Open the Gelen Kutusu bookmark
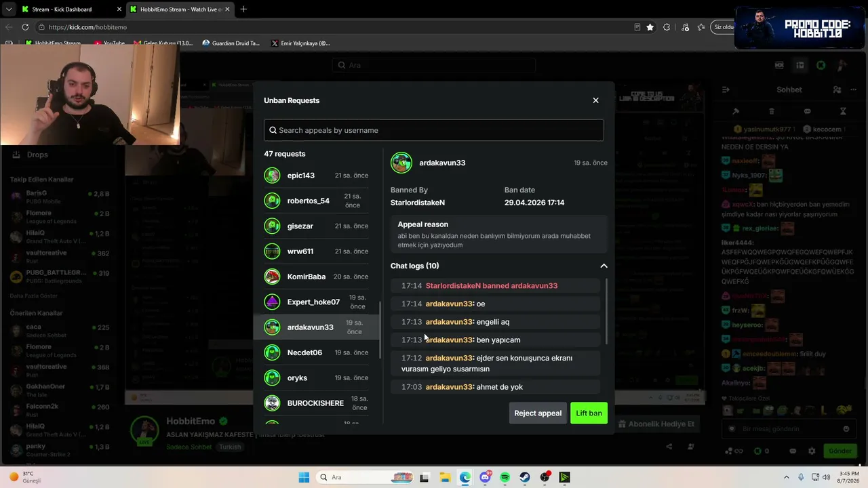The height and width of the screenshot is (488, 868). tap(163, 43)
